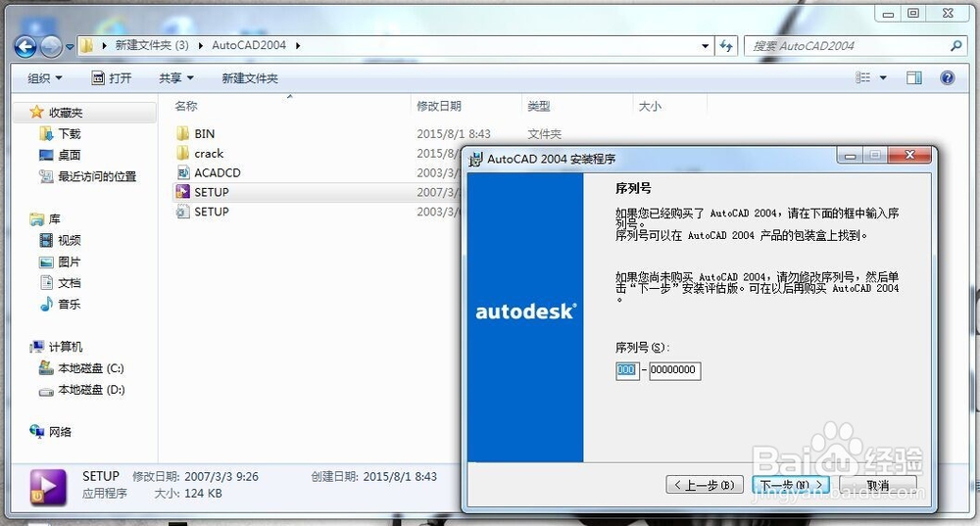Open the address bar history dropdown
The image size is (980, 526).
point(705,46)
